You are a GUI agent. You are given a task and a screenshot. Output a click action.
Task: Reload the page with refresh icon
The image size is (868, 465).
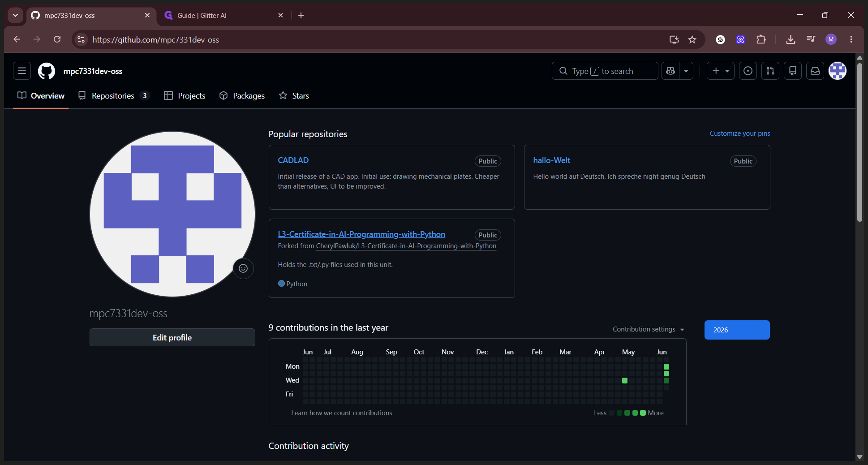57,39
